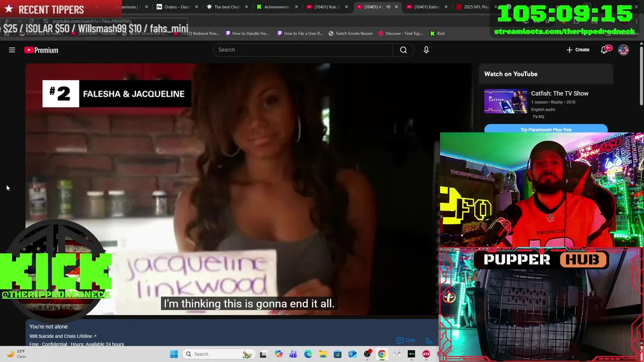
Task: Close the Achievements tab
Action: tap(297, 7)
